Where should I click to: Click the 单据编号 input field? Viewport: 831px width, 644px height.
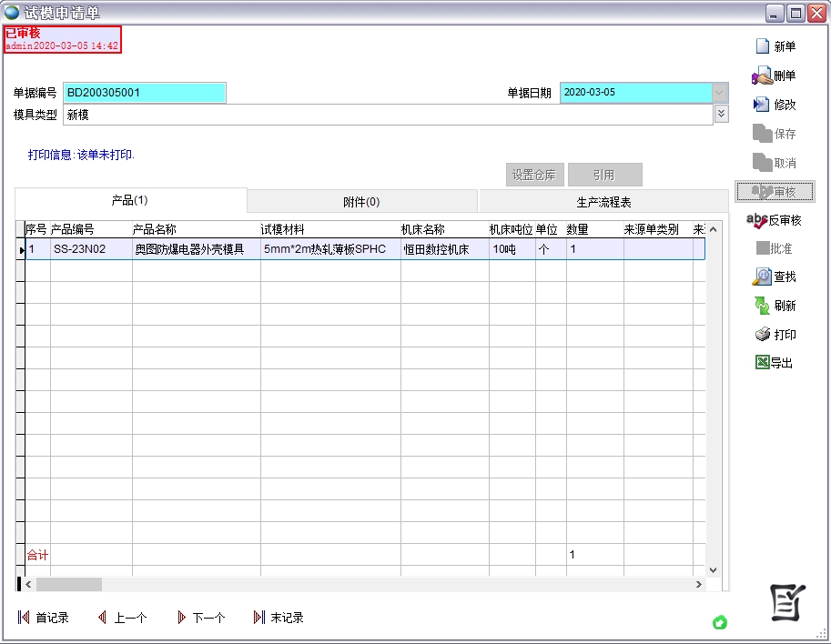(x=145, y=93)
